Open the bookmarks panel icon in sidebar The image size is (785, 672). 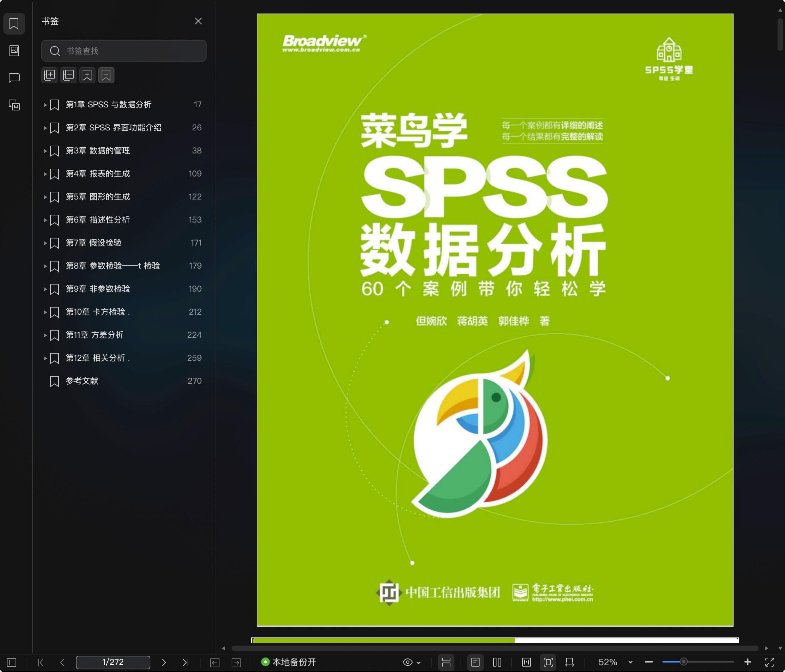click(x=14, y=23)
